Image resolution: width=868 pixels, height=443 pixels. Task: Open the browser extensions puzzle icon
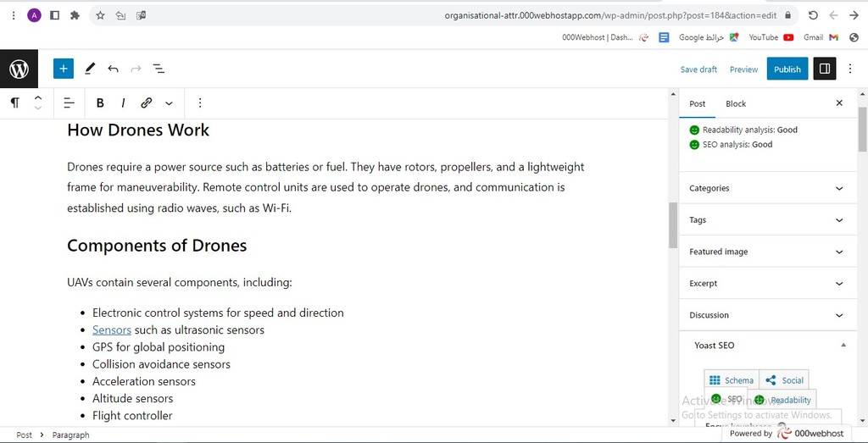pyautogui.click(x=75, y=15)
